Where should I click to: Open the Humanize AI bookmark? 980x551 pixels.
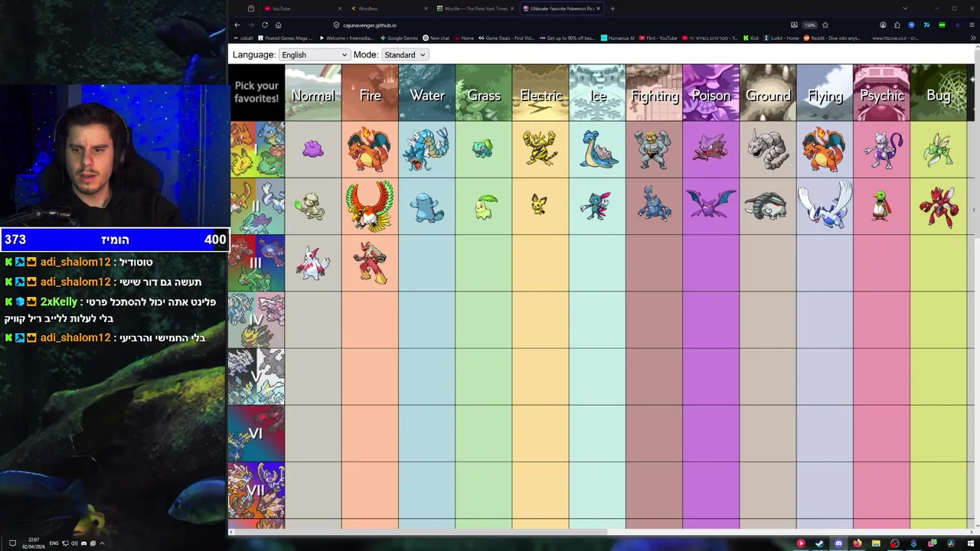pos(618,38)
